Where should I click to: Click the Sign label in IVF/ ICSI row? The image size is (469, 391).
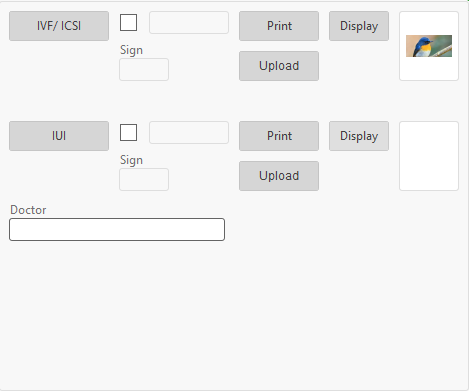coord(131,50)
